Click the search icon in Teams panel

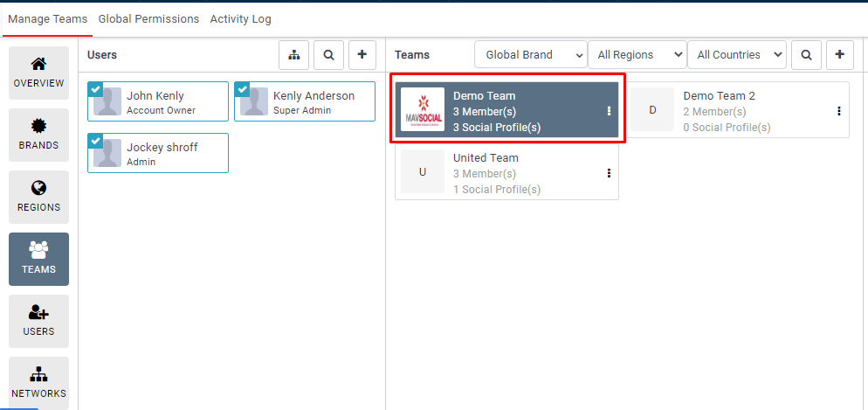806,54
